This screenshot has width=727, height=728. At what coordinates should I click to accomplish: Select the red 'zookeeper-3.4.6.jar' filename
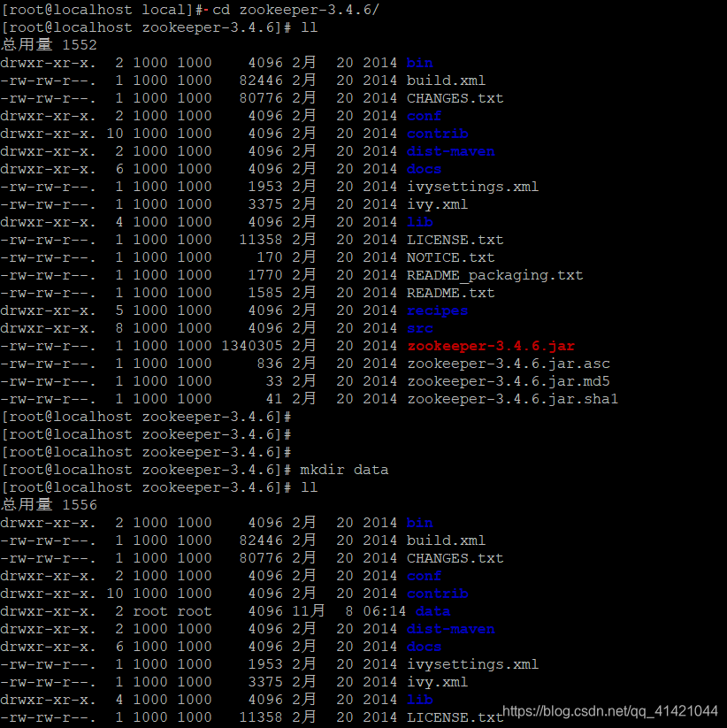click(x=491, y=346)
